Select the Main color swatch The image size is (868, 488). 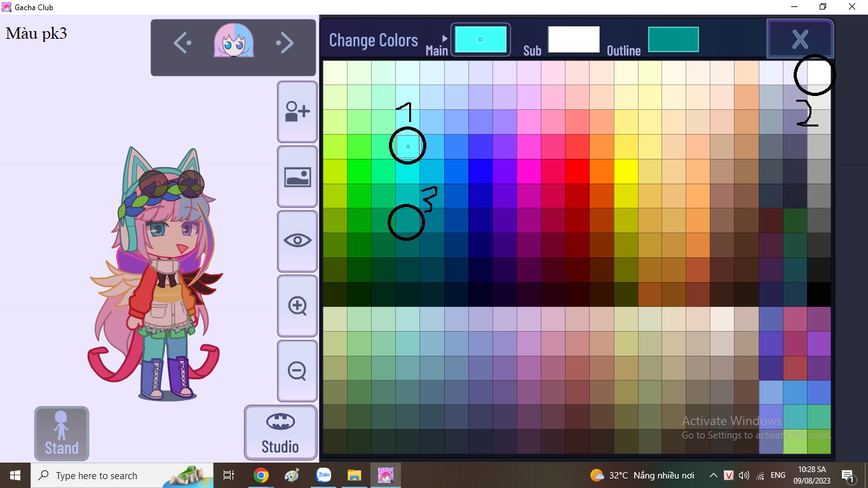tap(480, 39)
